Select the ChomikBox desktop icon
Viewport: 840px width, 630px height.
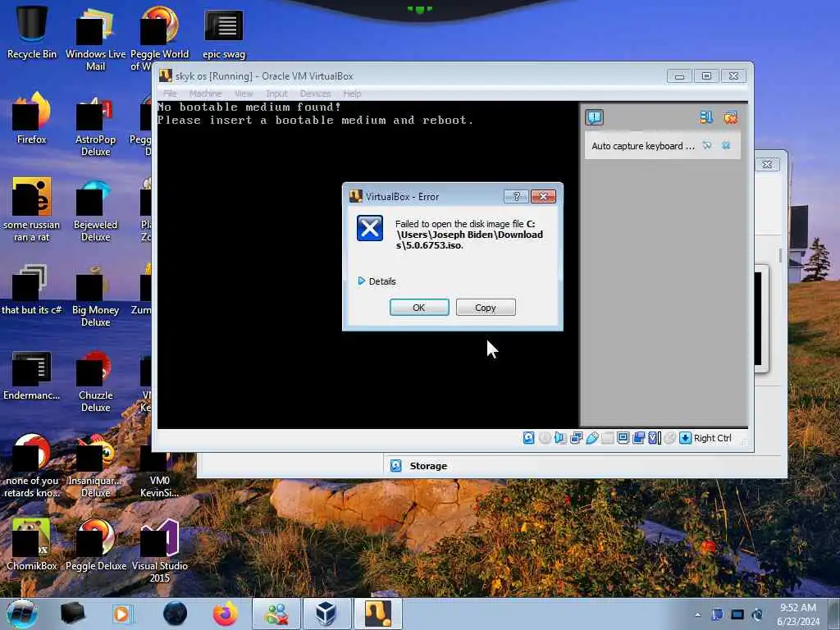(32, 545)
